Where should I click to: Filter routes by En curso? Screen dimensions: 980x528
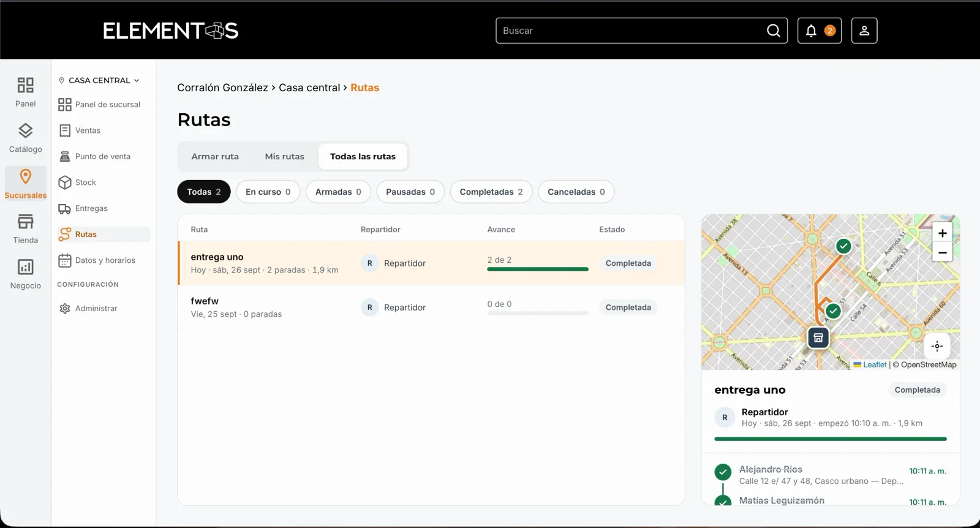coord(268,192)
